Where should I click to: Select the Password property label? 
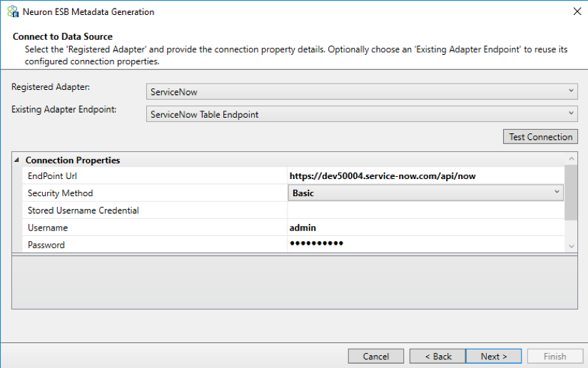[46, 245]
